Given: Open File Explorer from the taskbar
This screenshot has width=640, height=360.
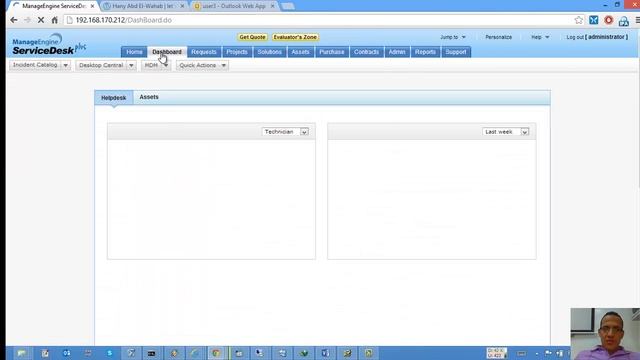Looking at the screenshot, I should (22, 353).
